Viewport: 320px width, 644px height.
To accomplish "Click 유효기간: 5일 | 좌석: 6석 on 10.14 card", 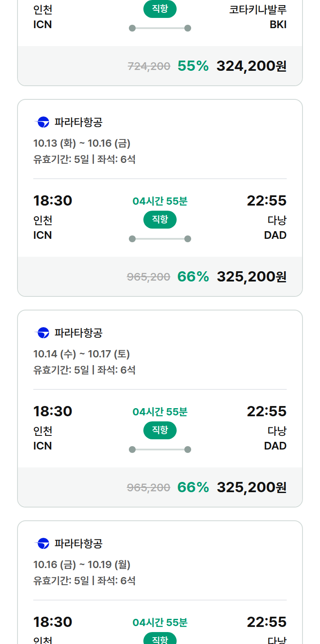I will pyautogui.click(x=84, y=370).
